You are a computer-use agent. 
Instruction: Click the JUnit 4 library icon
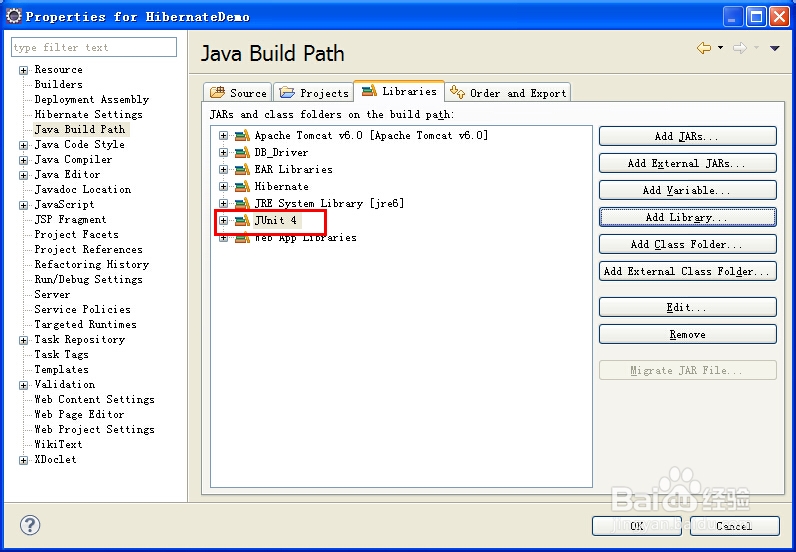242,220
